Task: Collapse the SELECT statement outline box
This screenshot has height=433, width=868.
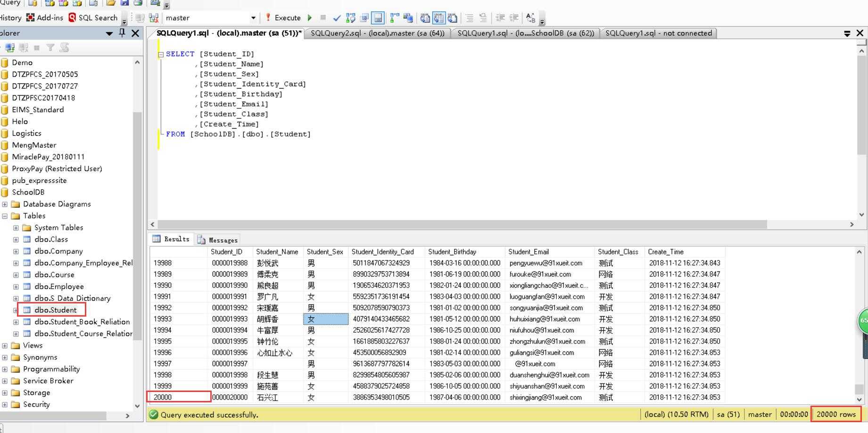Action: 161,54
